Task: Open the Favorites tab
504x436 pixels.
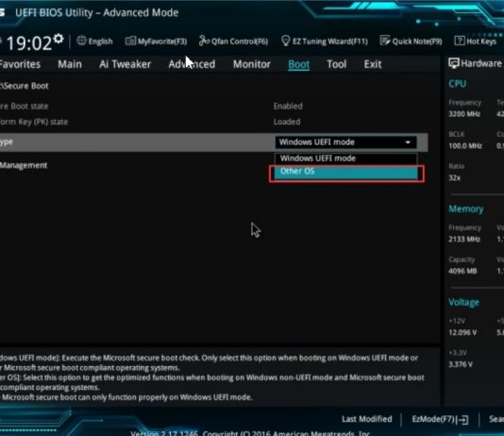Action: click(20, 64)
